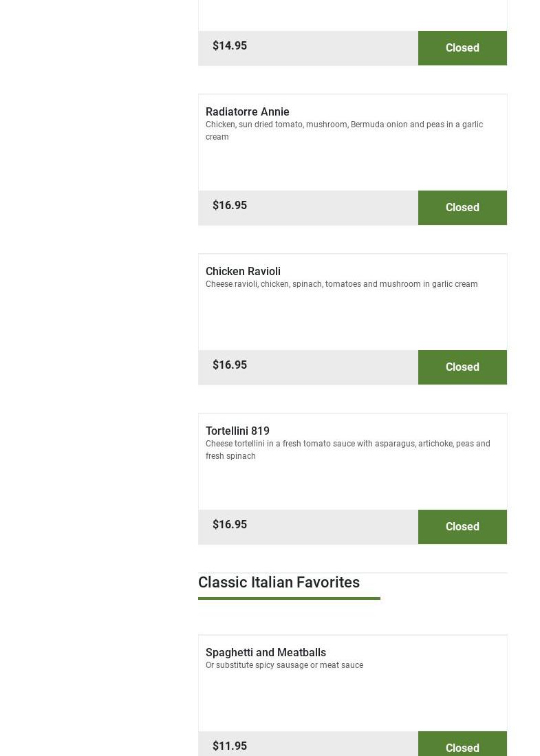Open the Radiatorre Annie item title
Viewport: 540px width, 756px height.
pos(248,111)
